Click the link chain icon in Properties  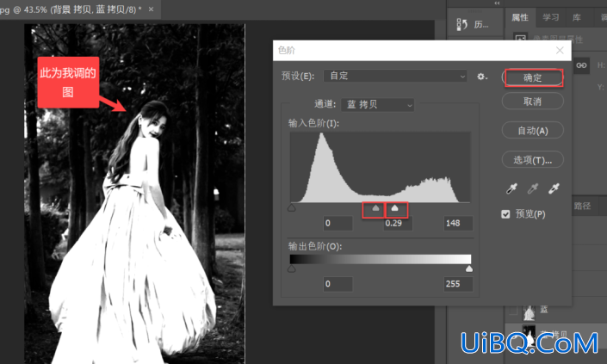(x=581, y=65)
